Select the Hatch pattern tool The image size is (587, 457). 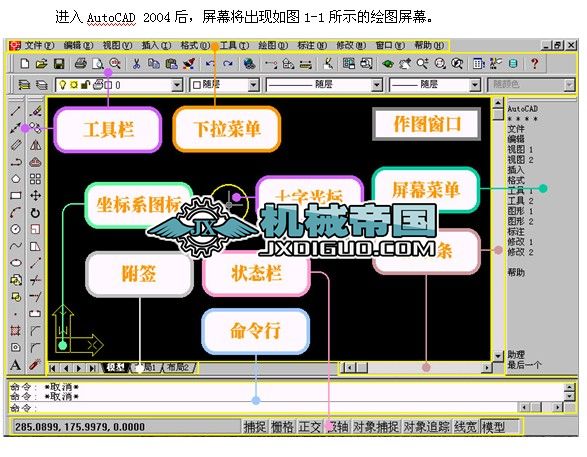click(x=15, y=330)
